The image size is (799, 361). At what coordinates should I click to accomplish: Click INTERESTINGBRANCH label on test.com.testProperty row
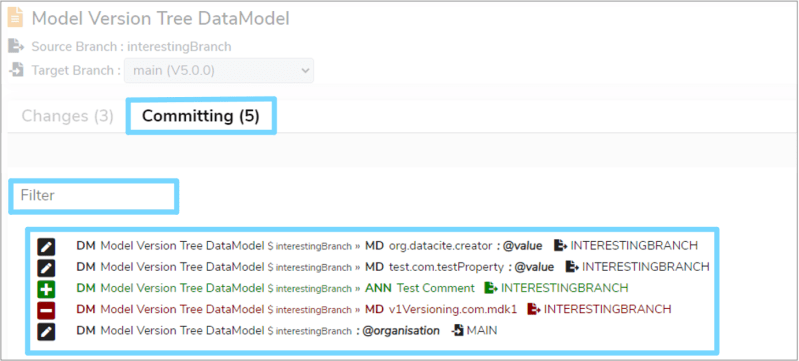click(646, 267)
